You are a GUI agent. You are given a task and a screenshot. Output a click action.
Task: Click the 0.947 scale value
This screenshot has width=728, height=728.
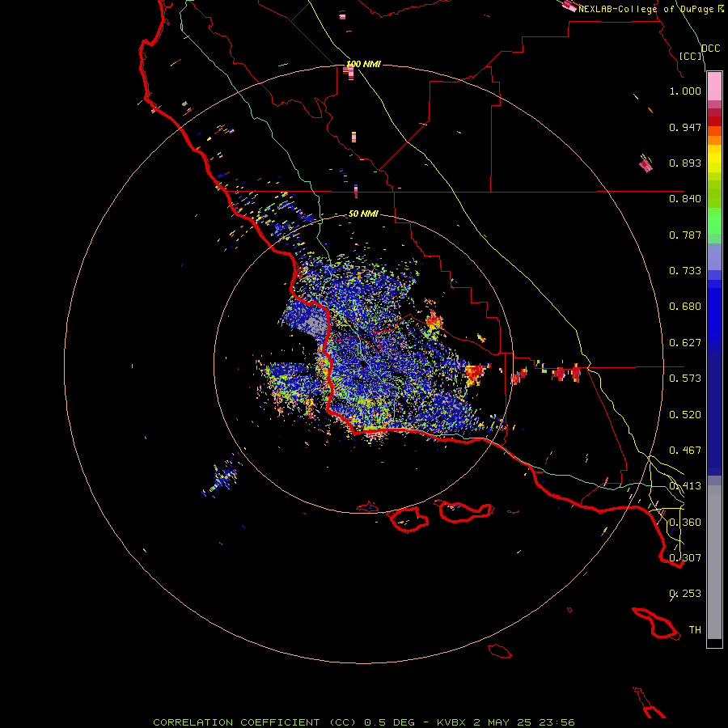coord(685,127)
